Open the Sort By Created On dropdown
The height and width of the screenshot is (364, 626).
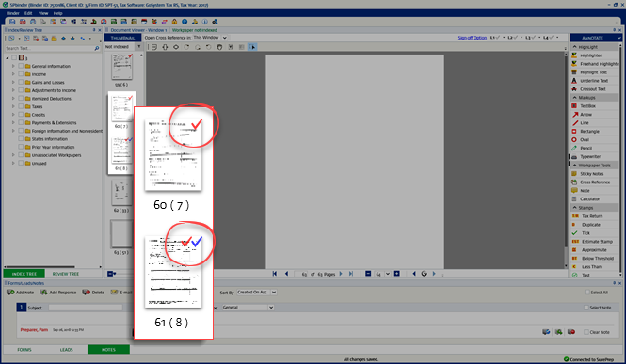[x=274, y=293]
